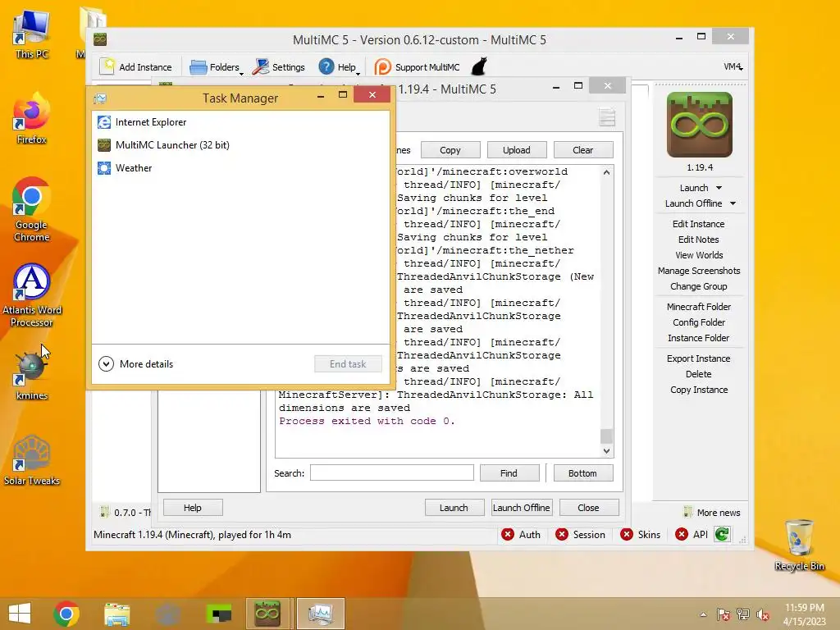Open Recycle Bin on desktop
Screen dimensions: 840x630
click(x=799, y=546)
